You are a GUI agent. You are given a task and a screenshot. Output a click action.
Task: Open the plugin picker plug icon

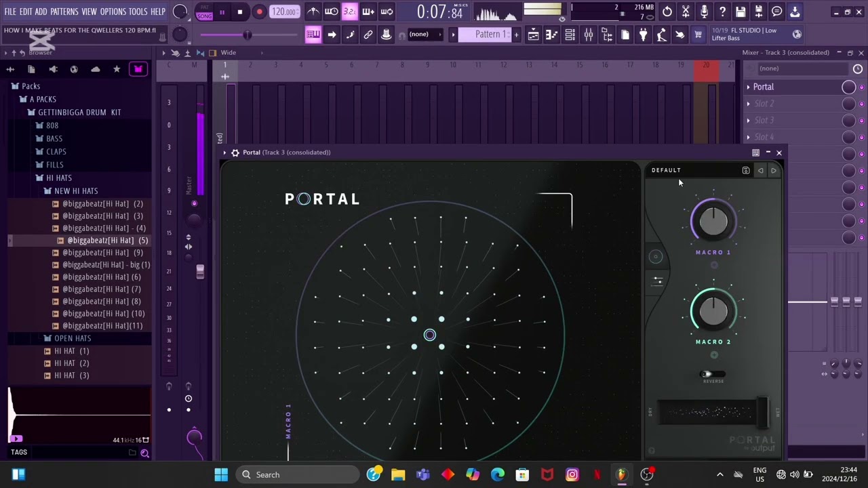click(x=644, y=35)
